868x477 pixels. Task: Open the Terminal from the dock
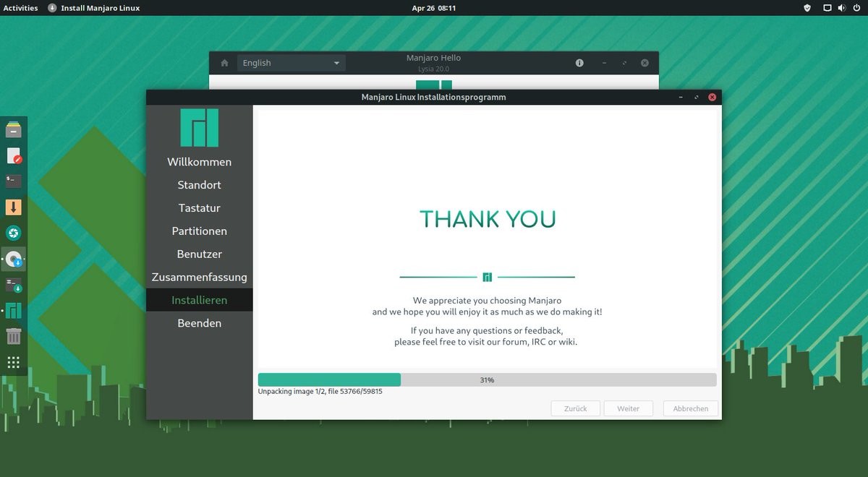click(13, 181)
